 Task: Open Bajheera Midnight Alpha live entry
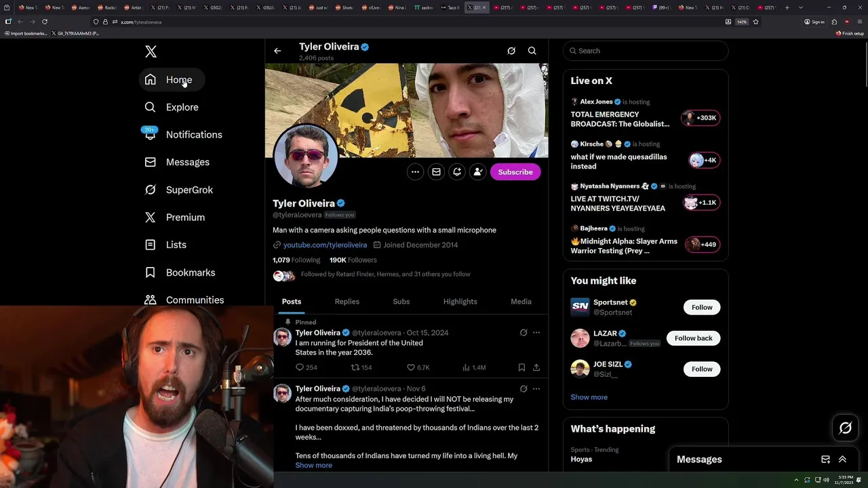645,239
